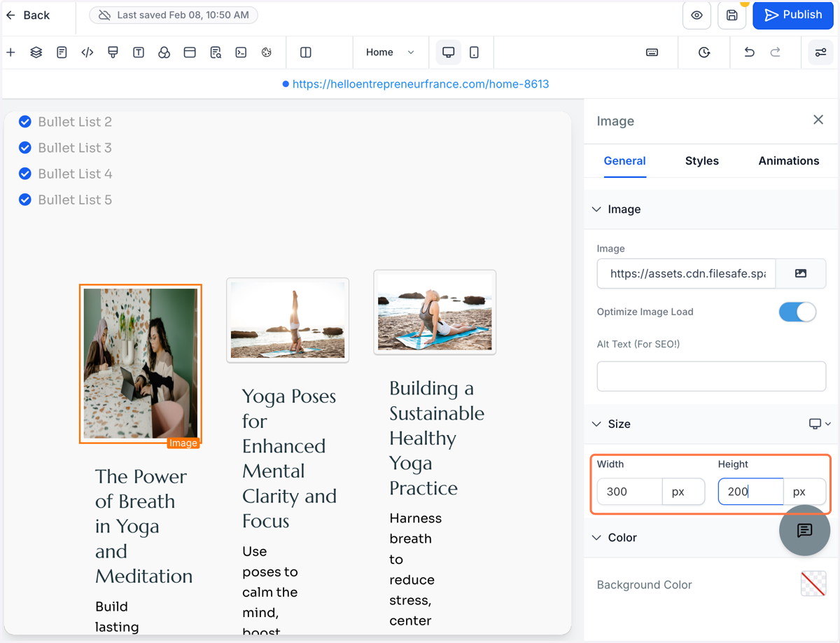Open the page document icon in toolbar
This screenshot has width=840, height=643.
(x=62, y=53)
